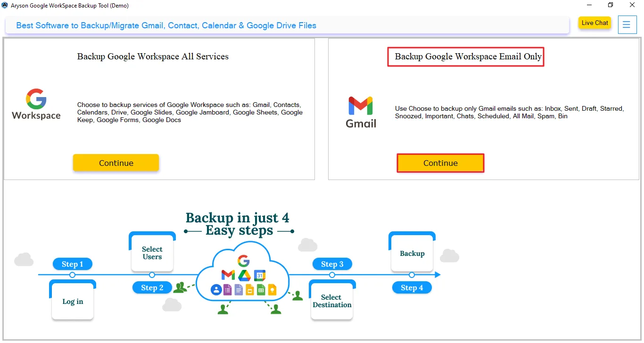This screenshot has width=644, height=343.
Task: Select the Google Sheets icon in the cloud
Action: pyautogui.click(x=261, y=290)
